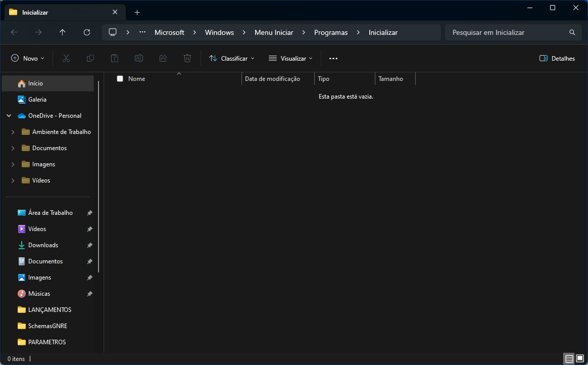Show hidden path segments via ellipsis
This screenshot has height=365, width=588.
click(142, 32)
